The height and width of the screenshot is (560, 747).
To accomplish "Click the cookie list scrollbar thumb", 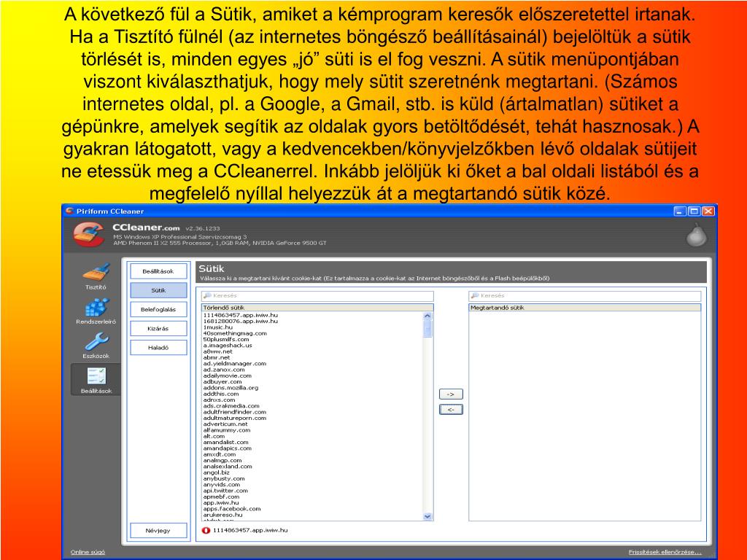I will pos(427,329).
